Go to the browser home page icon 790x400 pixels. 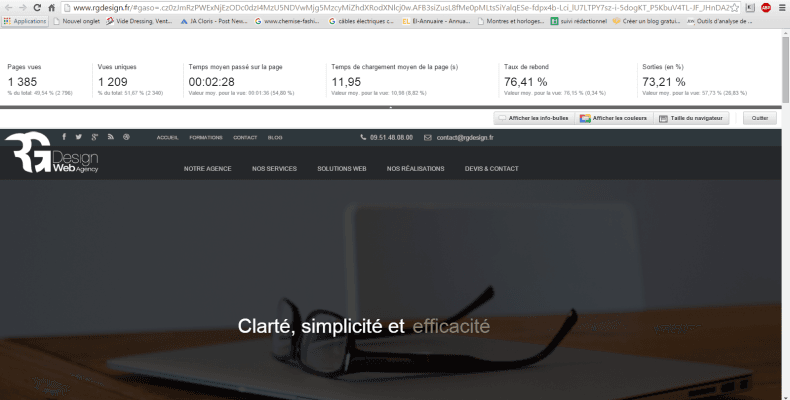pyautogui.click(x=51, y=8)
